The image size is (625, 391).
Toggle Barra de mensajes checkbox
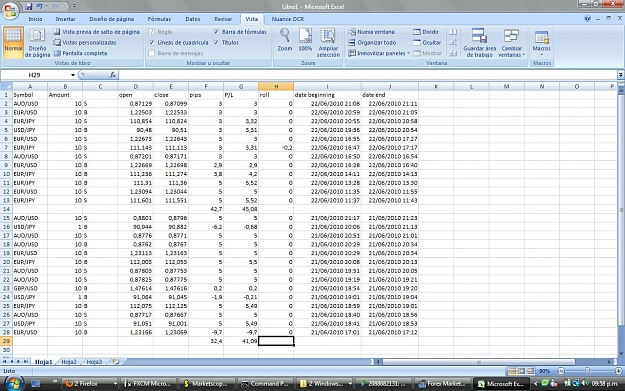151,53
